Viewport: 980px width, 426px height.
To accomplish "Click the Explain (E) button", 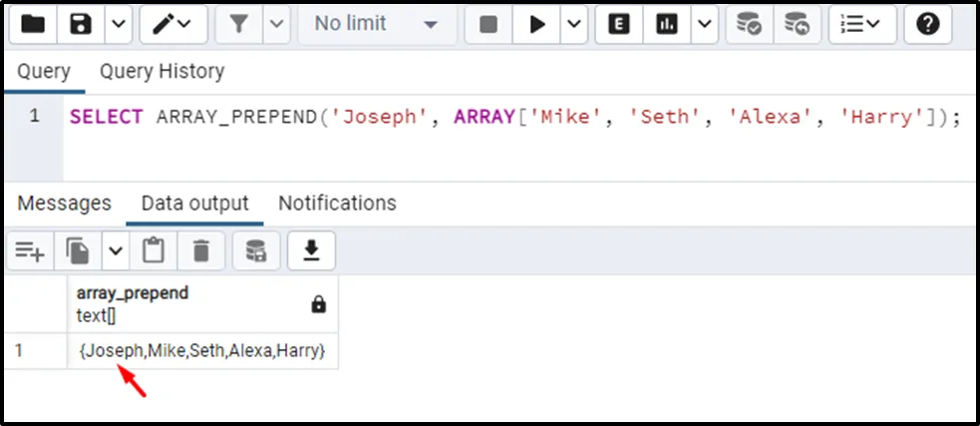I will pos(619,24).
